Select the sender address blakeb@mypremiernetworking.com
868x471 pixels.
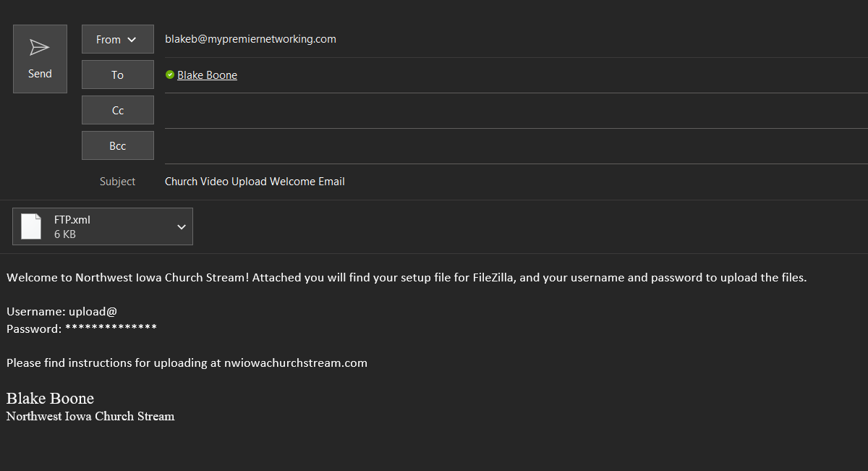click(250, 39)
